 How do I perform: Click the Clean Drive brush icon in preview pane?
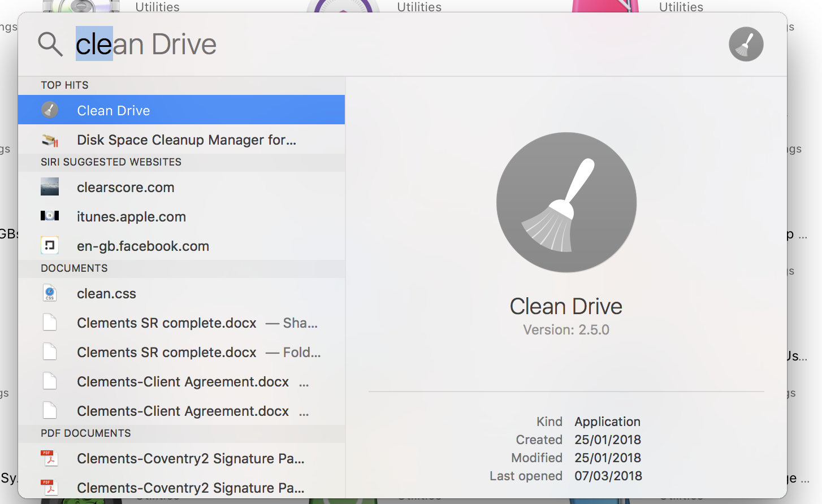pos(566,201)
